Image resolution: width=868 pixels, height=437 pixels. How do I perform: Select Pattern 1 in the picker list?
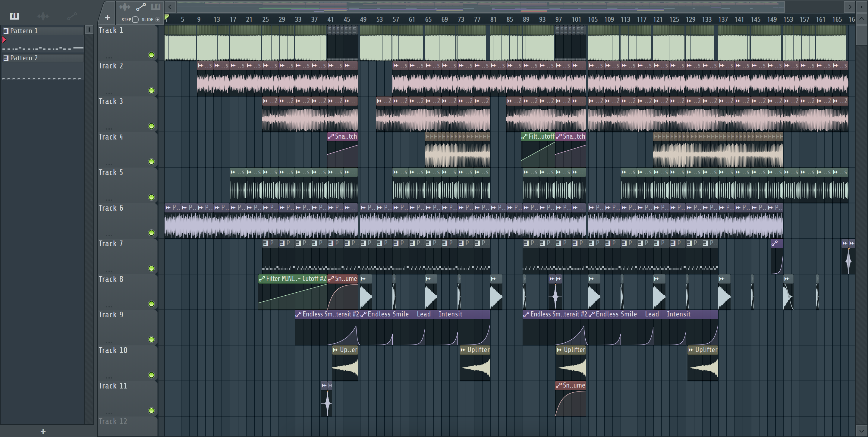click(43, 31)
